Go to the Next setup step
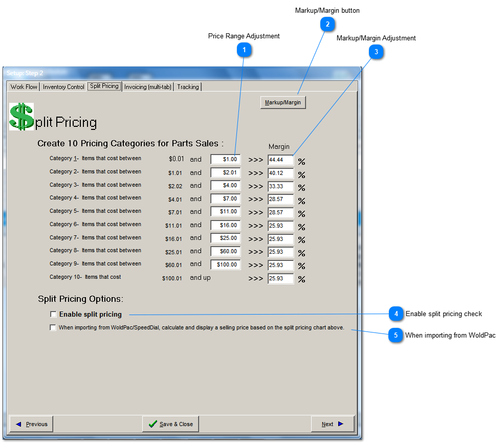Screen dimensions: 504x444 click(x=332, y=424)
